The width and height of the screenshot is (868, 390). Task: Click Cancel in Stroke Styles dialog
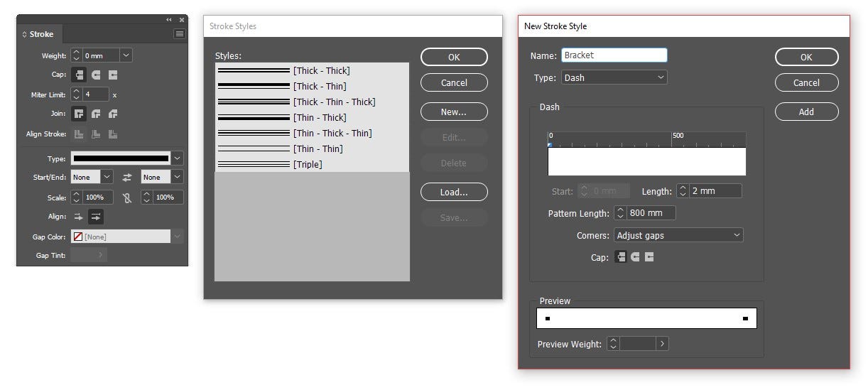pyautogui.click(x=454, y=83)
